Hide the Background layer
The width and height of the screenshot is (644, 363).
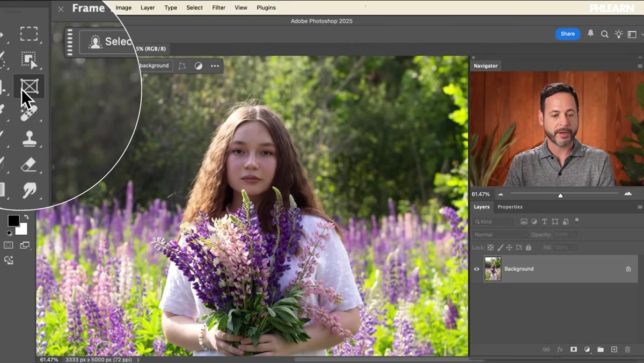pyautogui.click(x=477, y=269)
